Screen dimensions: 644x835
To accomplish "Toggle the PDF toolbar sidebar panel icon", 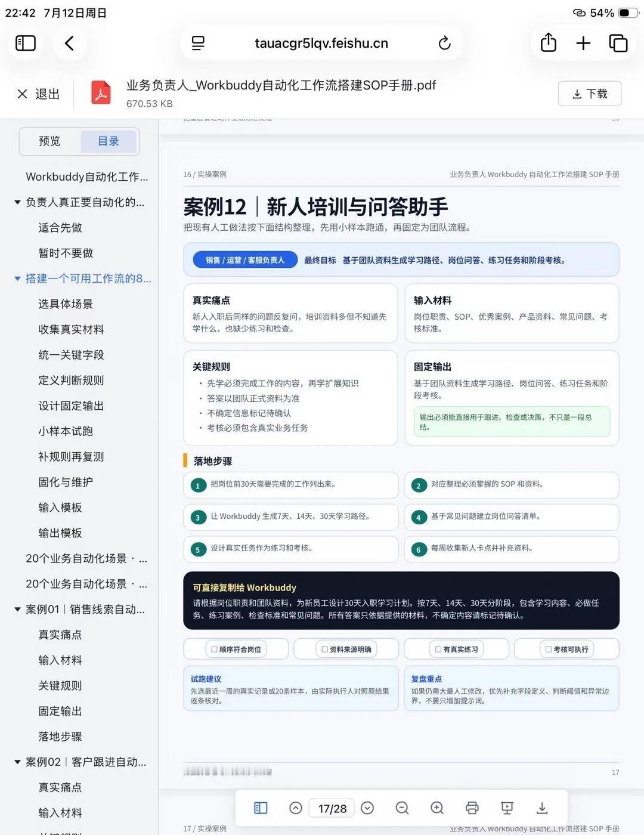I will tap(261, 808).
